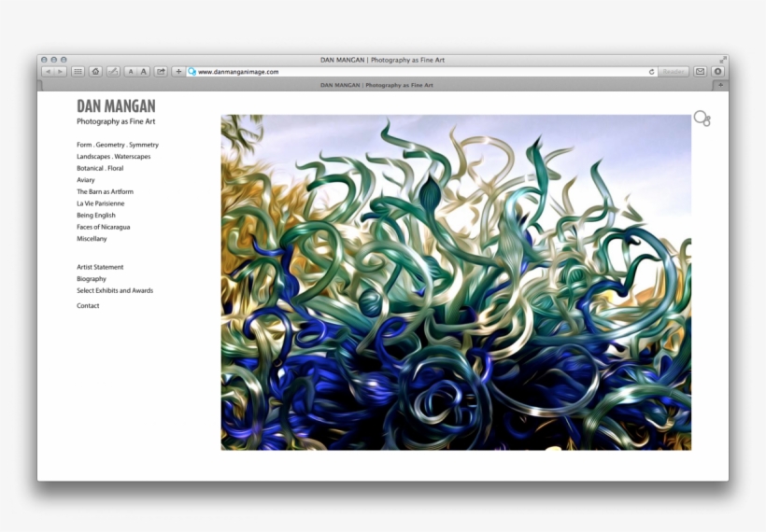Go forward with the browser's forward arrow
The image size is (766, 532).
pos(61,72)
